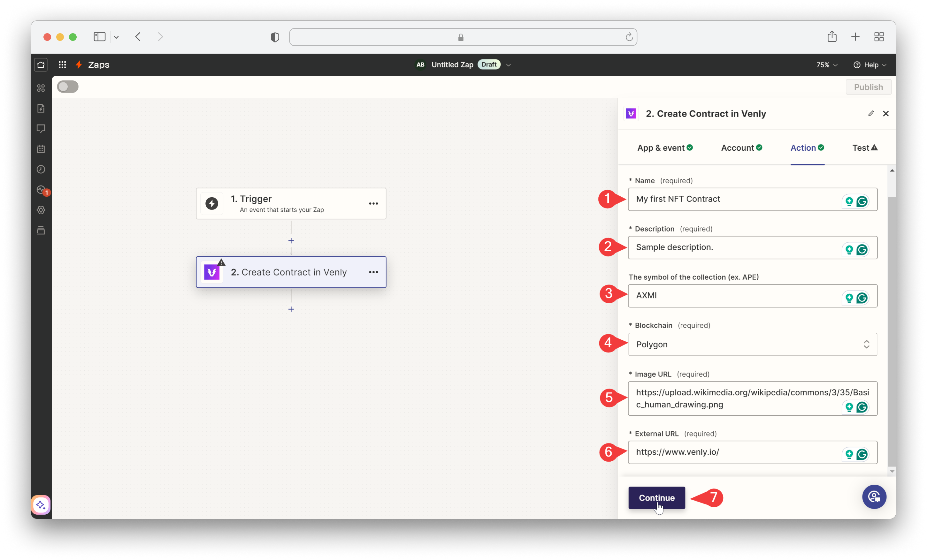Click the Image URL input field
The image size is (927, 560).
(x=753, y=399)
